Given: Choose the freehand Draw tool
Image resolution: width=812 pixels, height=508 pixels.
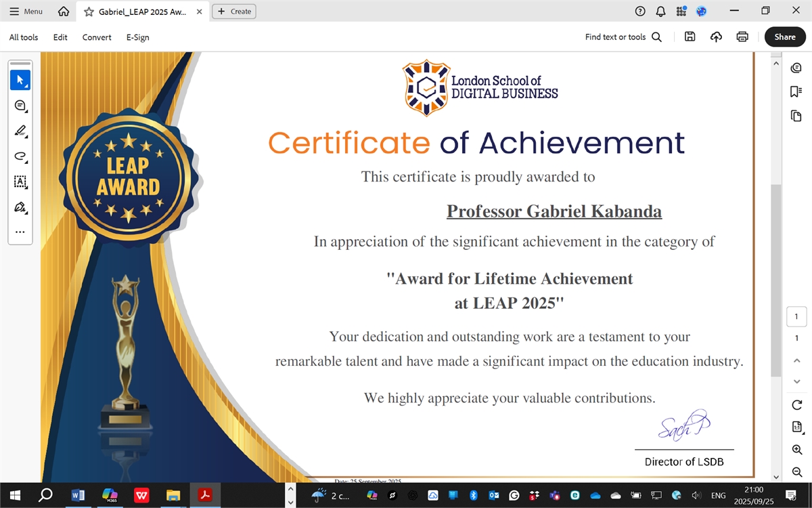Looking at the screenshot, I should click(x=20, y=156).
